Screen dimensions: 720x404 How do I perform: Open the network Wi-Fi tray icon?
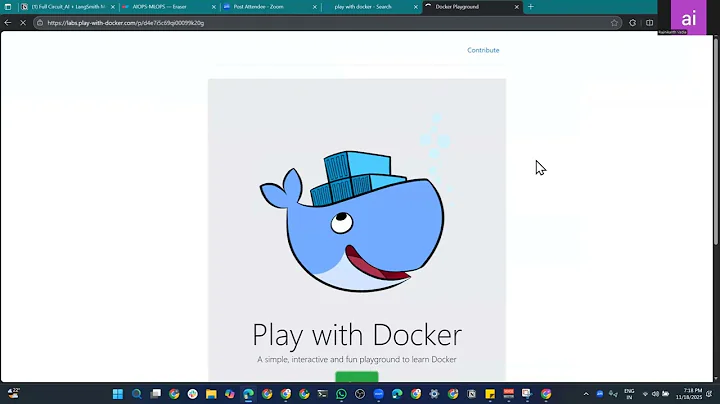point(645,394)
